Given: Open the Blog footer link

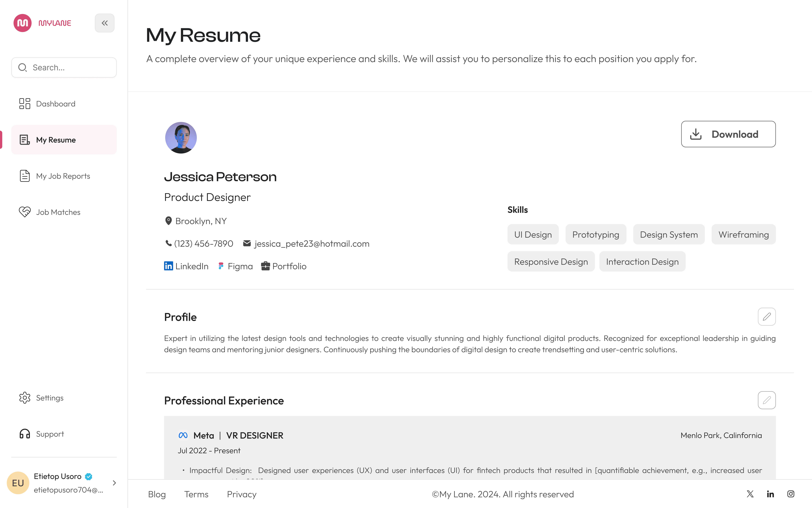Looking at the screenshot, I should click(157, 494).
